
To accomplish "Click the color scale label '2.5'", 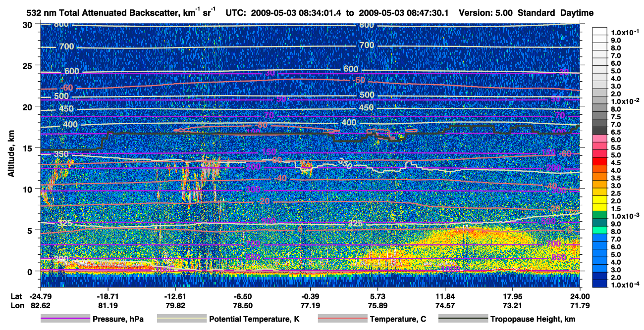I will click(x=616, y=193).
